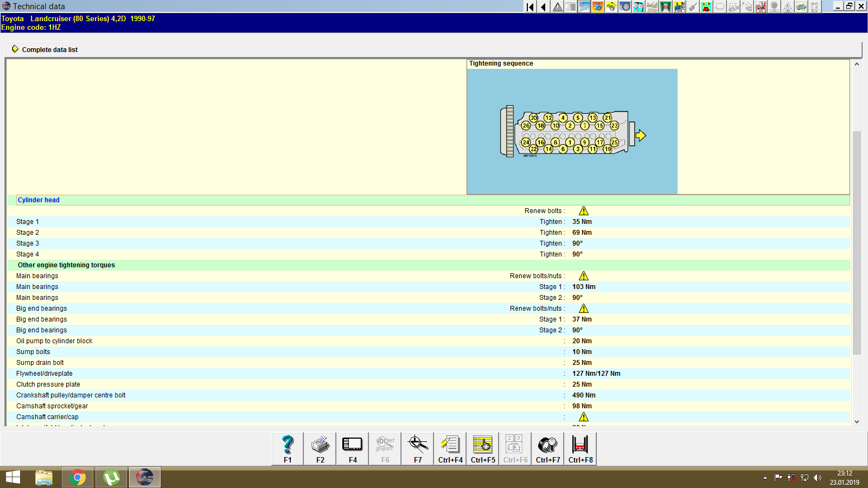The width and height of the screenshot is (868, 488).
Task: Select Oil pump to cylinder block row
Action: pos(429,341)
